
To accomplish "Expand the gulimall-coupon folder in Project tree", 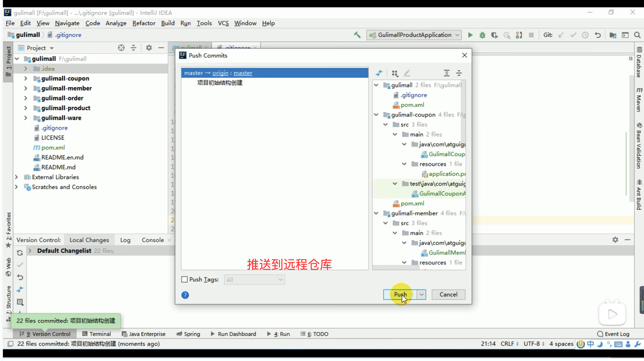I will coord(26,78).
